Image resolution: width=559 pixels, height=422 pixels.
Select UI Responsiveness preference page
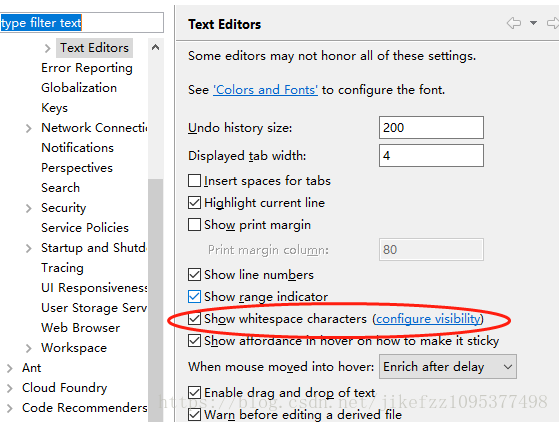[94, 288]
